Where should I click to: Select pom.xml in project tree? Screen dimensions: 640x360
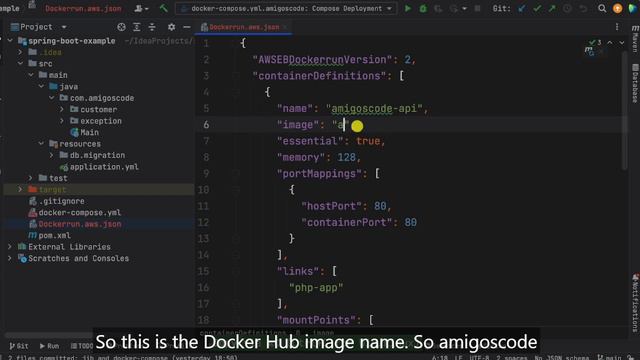(x=49, y=236)
